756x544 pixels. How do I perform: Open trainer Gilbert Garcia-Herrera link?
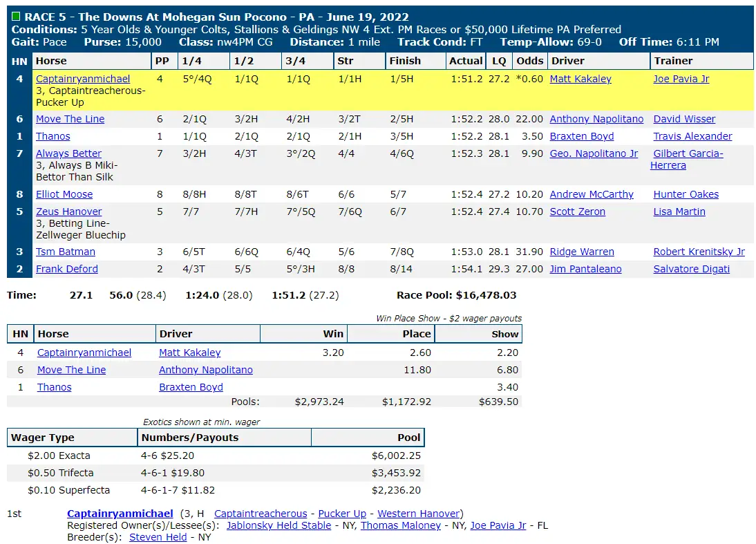coord(687,159)
